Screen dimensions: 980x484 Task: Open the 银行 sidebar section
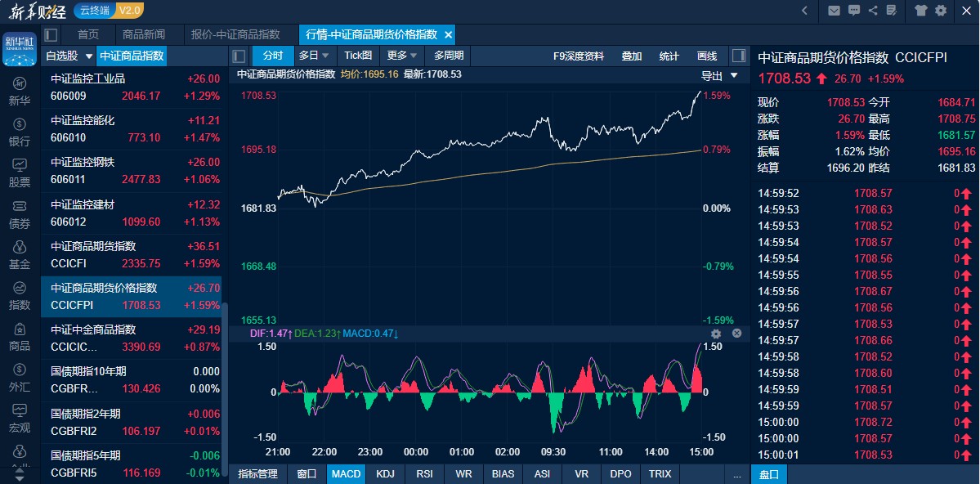coord(20,132)
